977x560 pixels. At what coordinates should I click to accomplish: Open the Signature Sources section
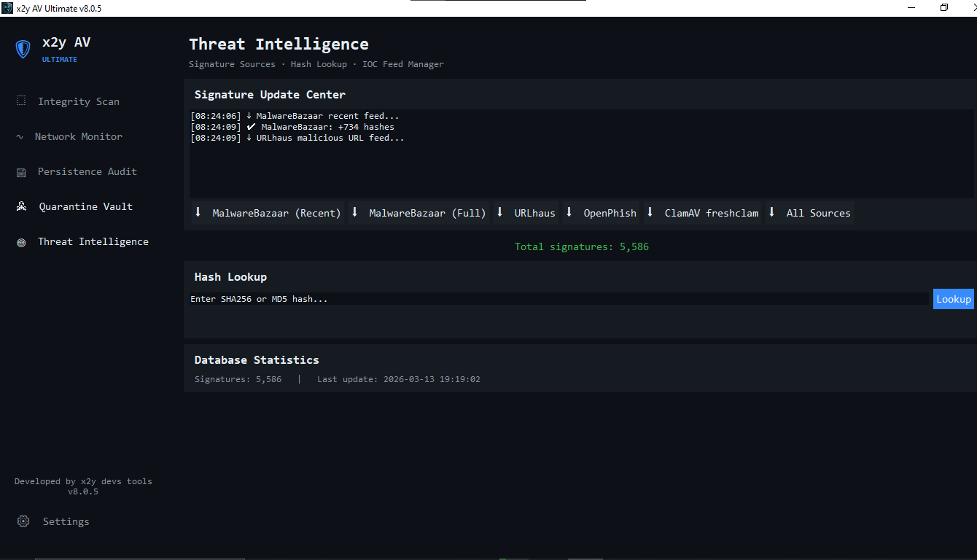tap(232, 64)
